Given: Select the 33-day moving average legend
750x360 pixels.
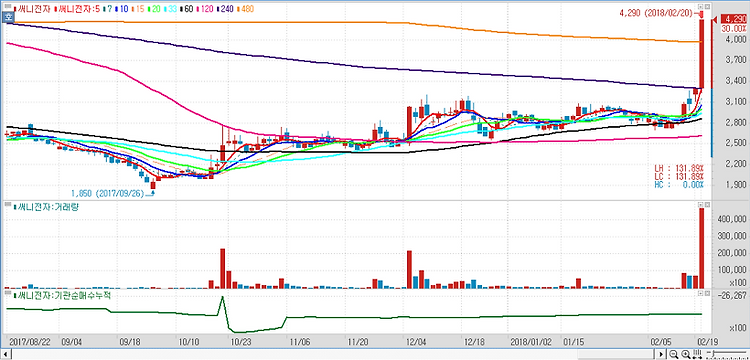Looking at the screenshot, I should (170, 9).
